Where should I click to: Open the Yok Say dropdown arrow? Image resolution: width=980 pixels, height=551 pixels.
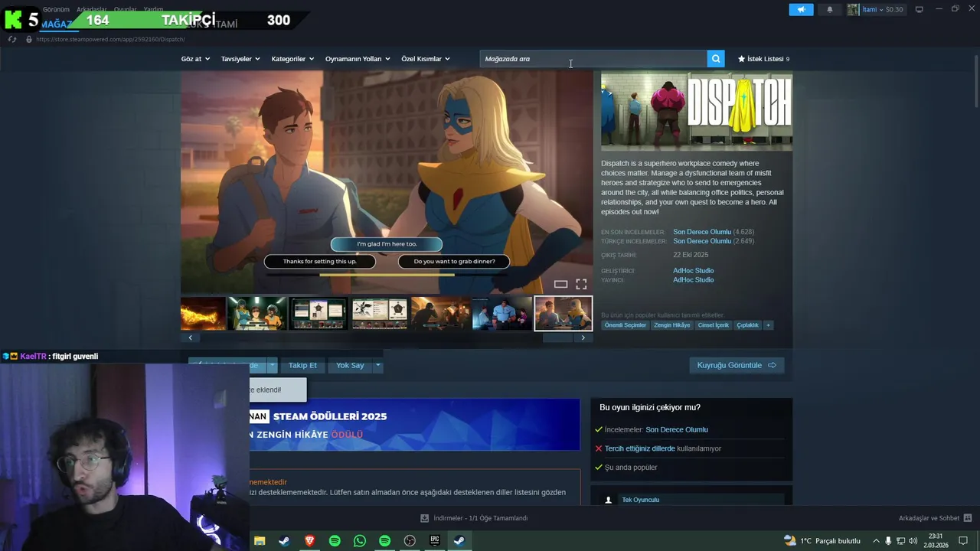click(377, 365)
